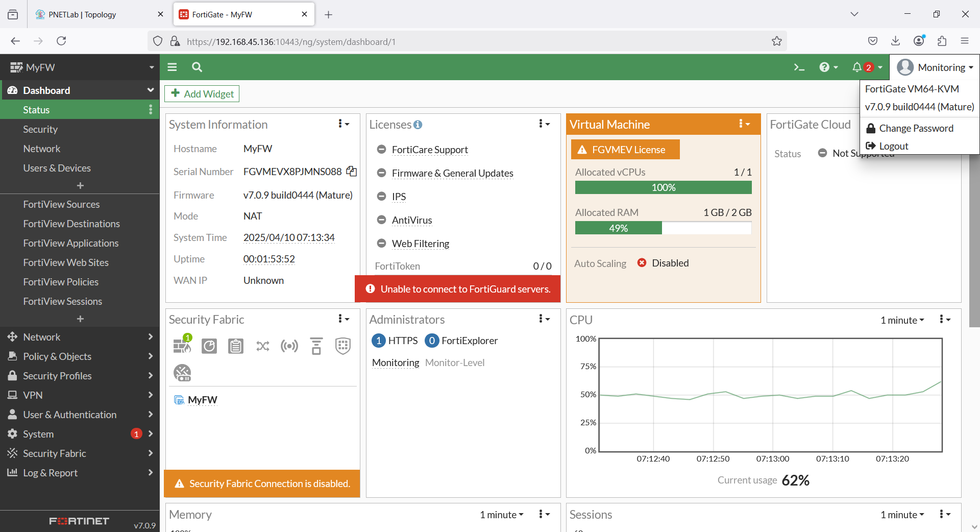This screenshot has width=980, height=532.
Task: Click the cloud globe icon in Security Fabric
Action: [x=182, y=373]
